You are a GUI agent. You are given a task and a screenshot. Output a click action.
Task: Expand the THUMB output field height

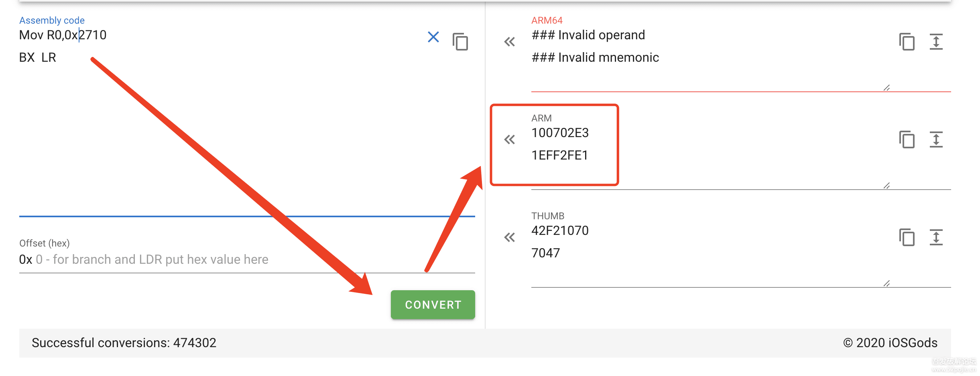click(936, 237)
